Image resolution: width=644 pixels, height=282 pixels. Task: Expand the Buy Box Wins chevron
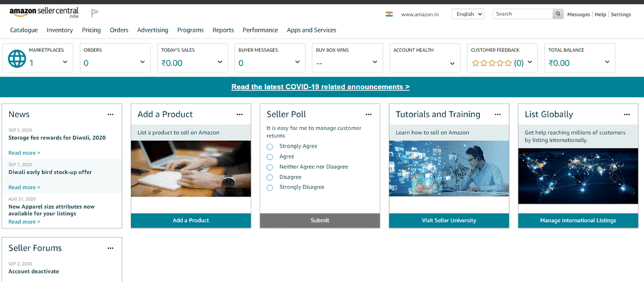click(x=375, y=62)
